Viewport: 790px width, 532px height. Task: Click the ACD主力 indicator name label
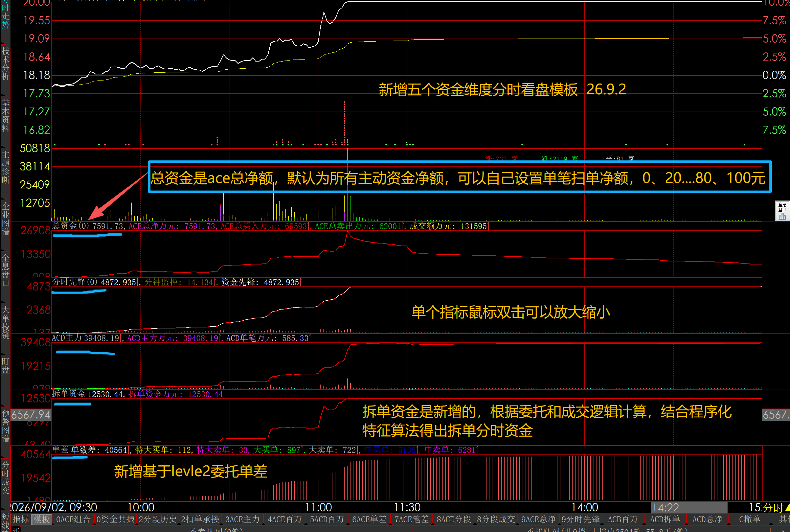click(67, 338)
